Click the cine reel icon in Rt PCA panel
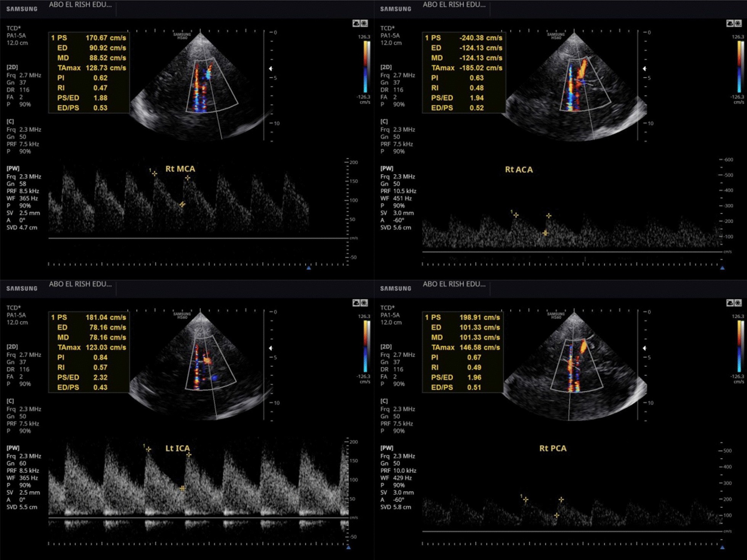Screen dimensions: 747x560 pyautogui.click(x=738, y=303)
